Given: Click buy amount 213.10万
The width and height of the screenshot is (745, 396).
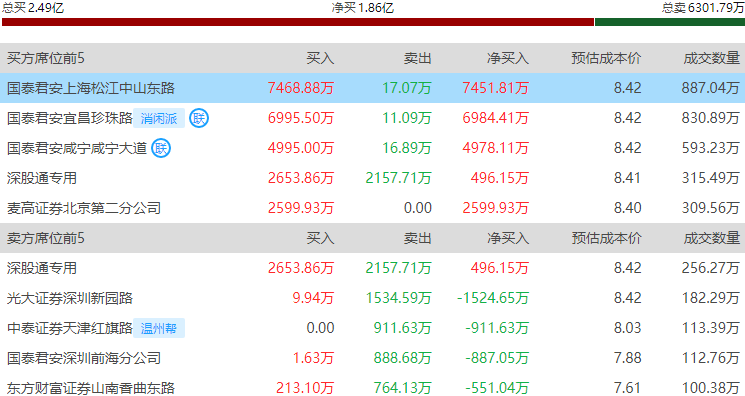Looking at the screenshot, I should (305, 388).
